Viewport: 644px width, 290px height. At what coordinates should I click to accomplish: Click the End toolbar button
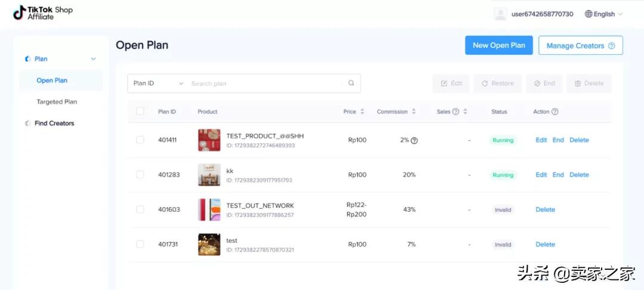click(x=544, y=84)
